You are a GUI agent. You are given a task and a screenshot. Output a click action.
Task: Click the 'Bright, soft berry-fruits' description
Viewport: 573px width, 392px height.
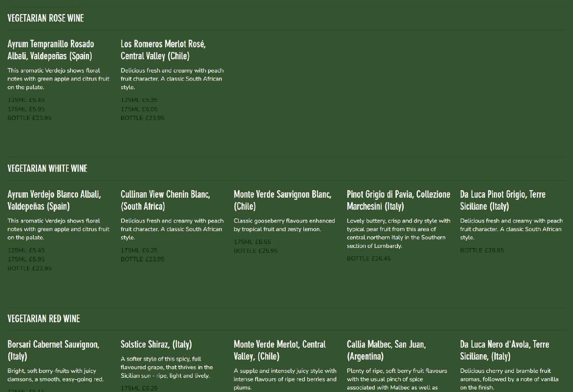point(56,375)
